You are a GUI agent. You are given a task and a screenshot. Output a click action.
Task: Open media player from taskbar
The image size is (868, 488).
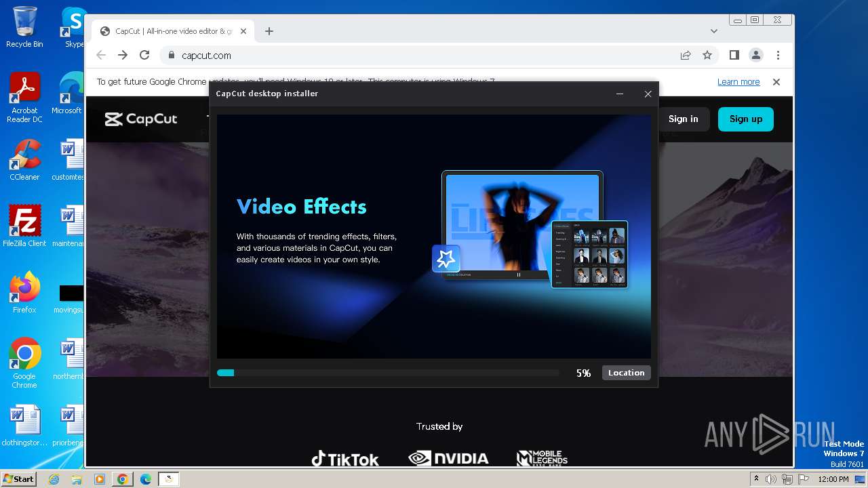[x=100, y=479]
